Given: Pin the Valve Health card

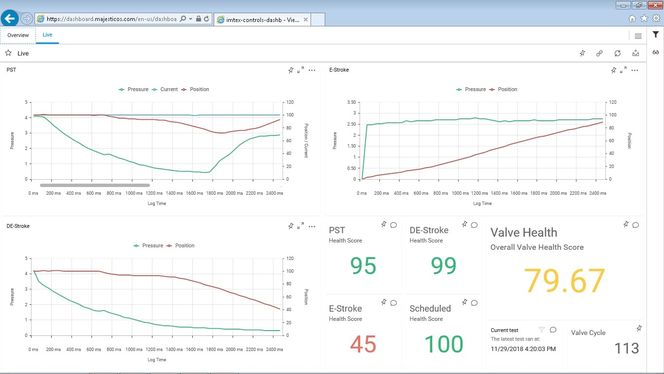Looking at the screenshot, I should (626, 224).
